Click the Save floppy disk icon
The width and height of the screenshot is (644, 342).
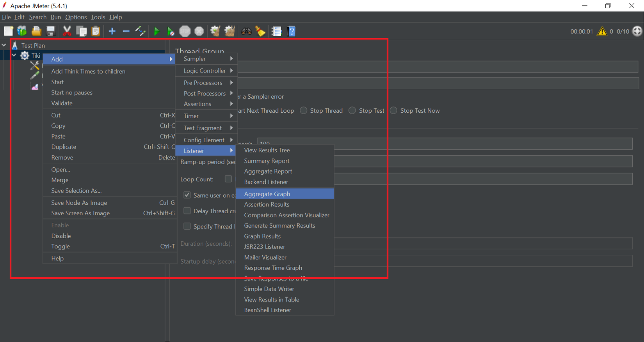coord(51,31)
